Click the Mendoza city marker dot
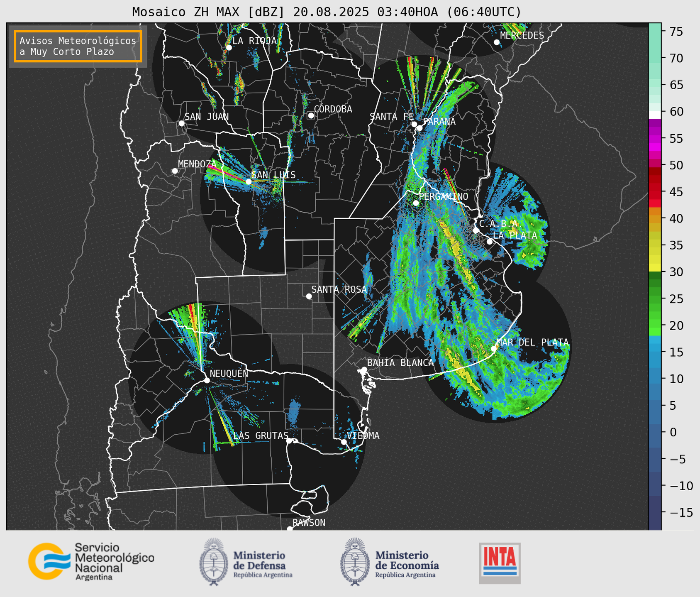Screen dimensions: 700x597 175,171
